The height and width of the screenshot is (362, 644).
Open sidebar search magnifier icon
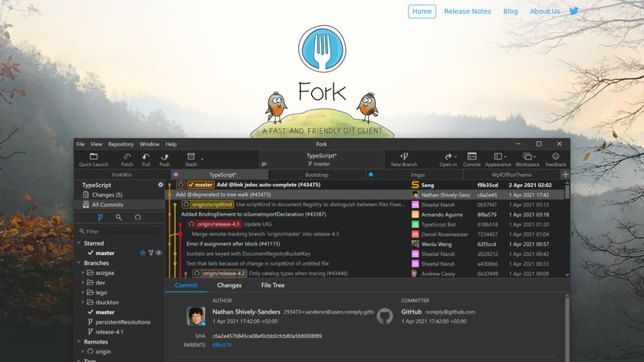click(119, 217)
